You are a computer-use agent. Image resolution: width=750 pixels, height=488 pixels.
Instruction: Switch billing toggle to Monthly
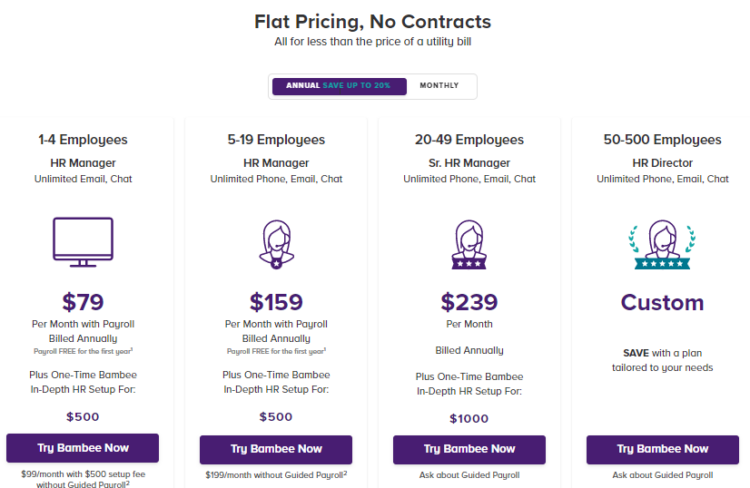(439, 86)
